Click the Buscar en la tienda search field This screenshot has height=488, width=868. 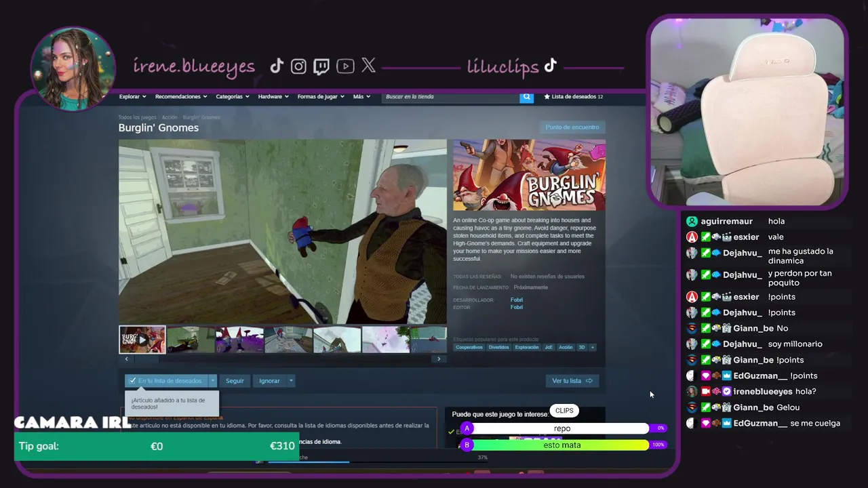click(451, 97)
